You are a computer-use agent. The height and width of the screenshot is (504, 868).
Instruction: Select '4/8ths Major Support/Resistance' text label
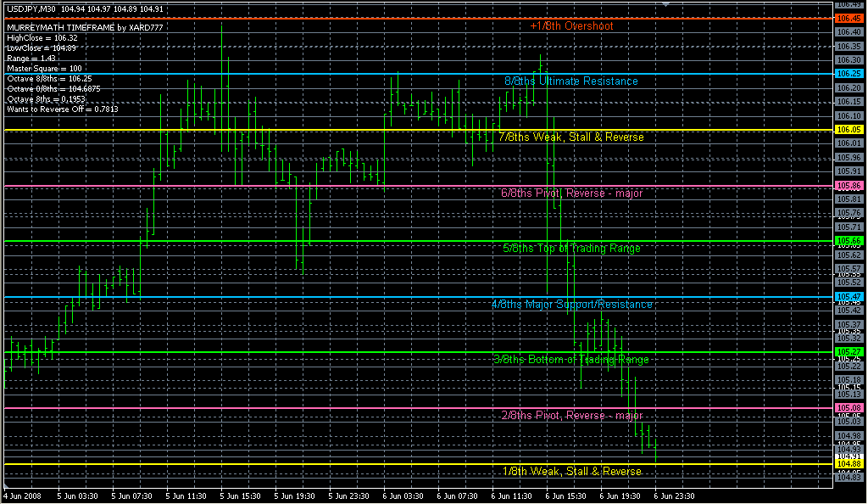point(572,305)
